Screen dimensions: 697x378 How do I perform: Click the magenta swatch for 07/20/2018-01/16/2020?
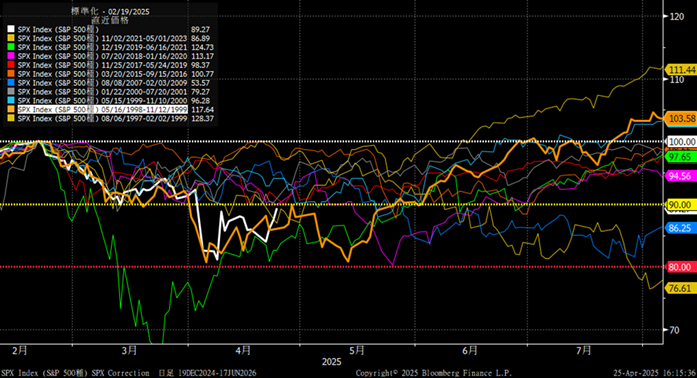11,56
